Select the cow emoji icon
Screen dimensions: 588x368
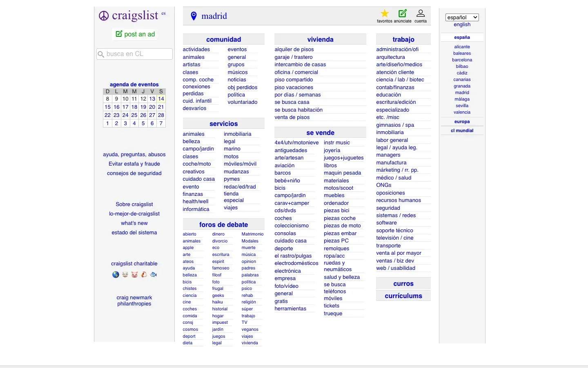pos(125,274)
